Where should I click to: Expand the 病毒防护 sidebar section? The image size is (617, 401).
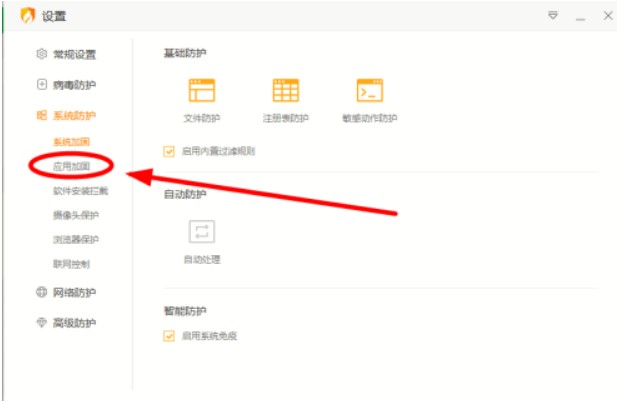click(74, 85)
